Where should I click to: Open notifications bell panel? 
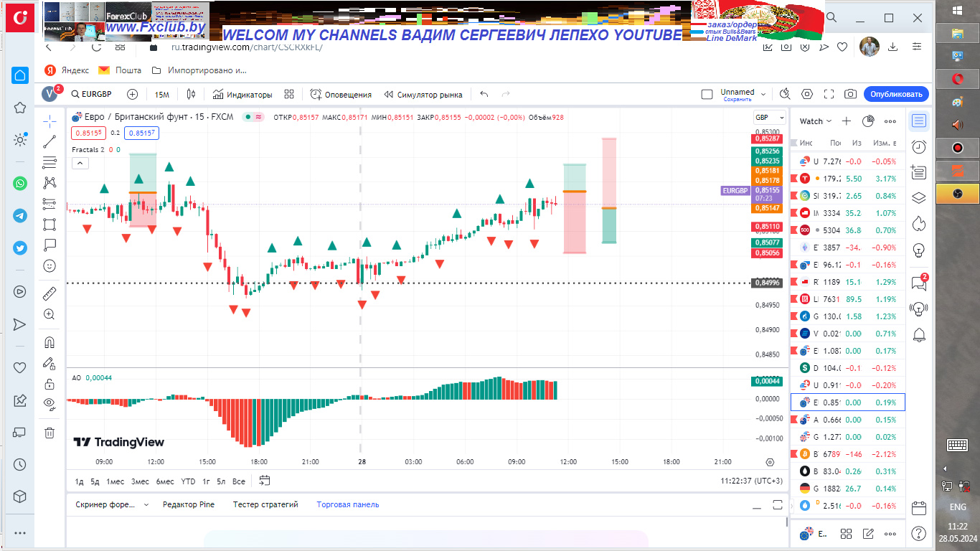[919, 334]
